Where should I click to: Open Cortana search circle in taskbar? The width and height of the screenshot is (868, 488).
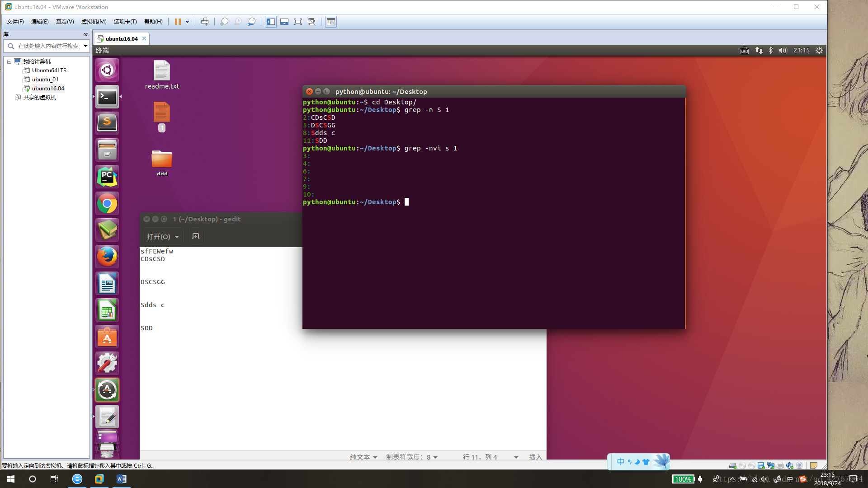[x=33, y=479]
